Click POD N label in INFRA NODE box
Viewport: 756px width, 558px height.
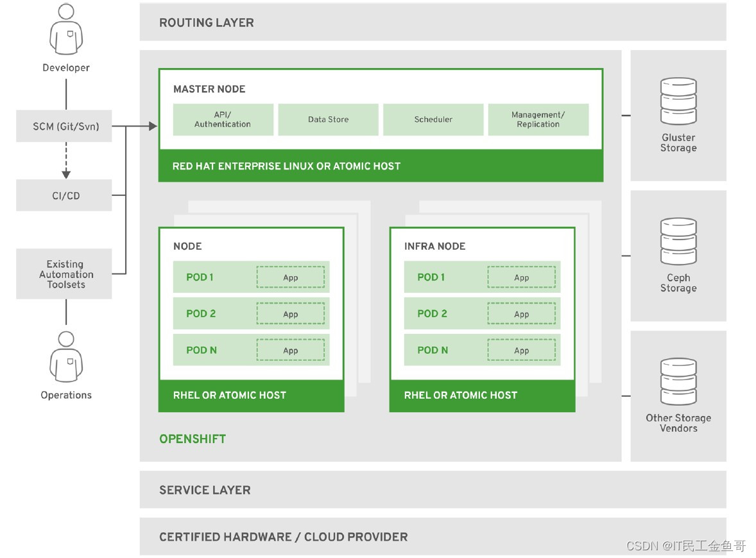click(x=433, y=350)
